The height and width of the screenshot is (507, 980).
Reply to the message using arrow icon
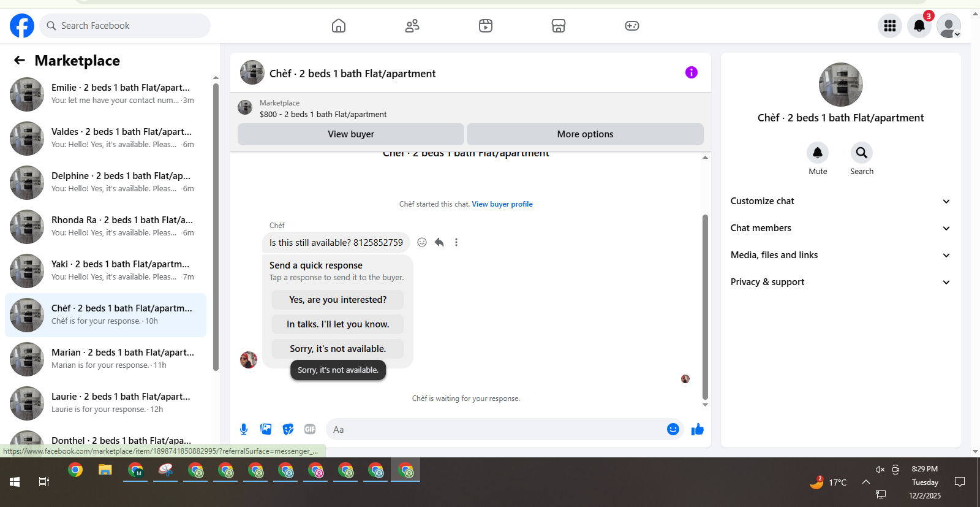click(x=439, y=242)
